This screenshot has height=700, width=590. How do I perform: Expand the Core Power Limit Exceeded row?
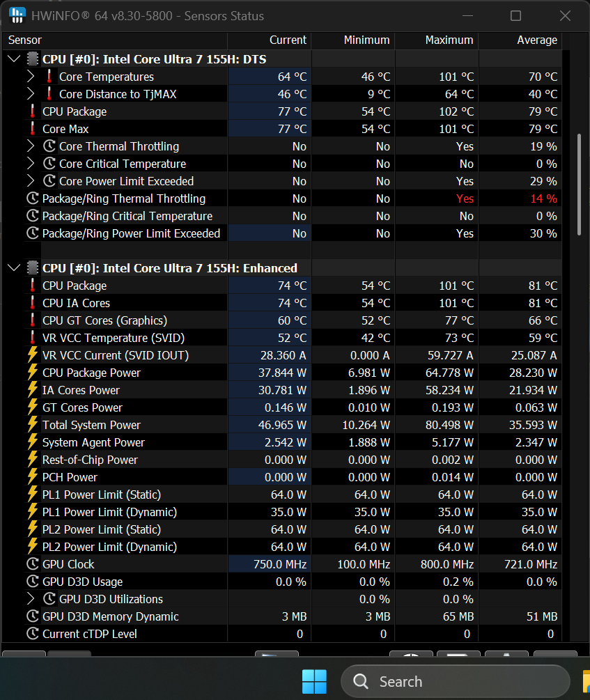[31, 181]
